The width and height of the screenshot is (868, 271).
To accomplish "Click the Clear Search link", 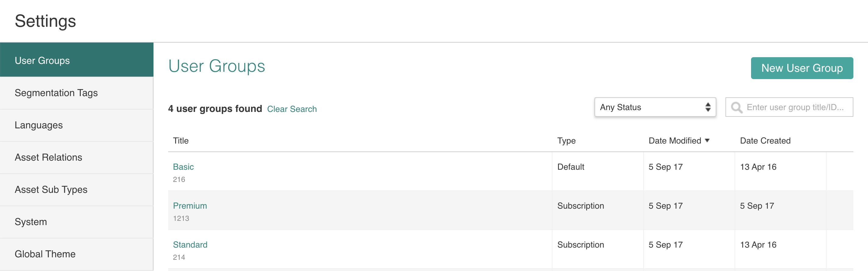I will pos(291,109).
